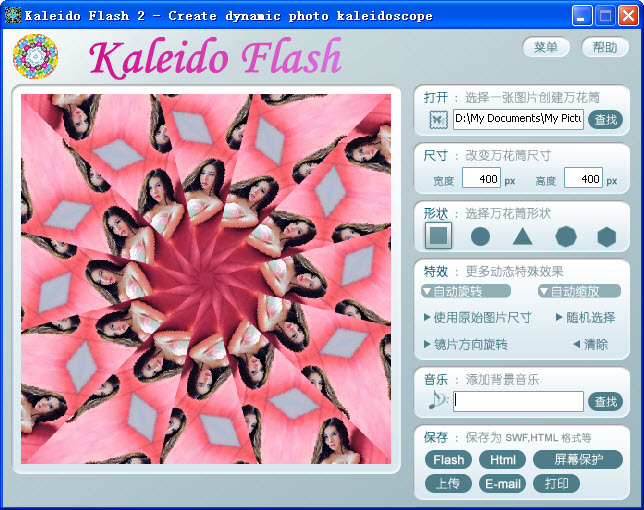
Task: Click the 宽度 width input field
Action: click(x=481, y=178)
